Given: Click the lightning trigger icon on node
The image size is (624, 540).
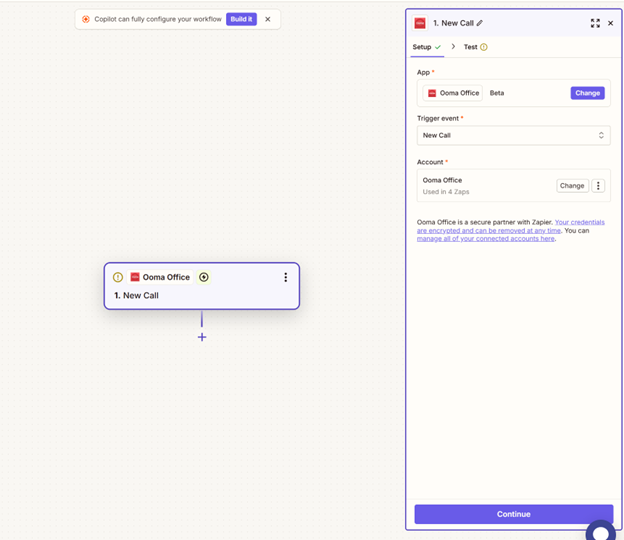Looking at the screenshot, I should [204, 277].
